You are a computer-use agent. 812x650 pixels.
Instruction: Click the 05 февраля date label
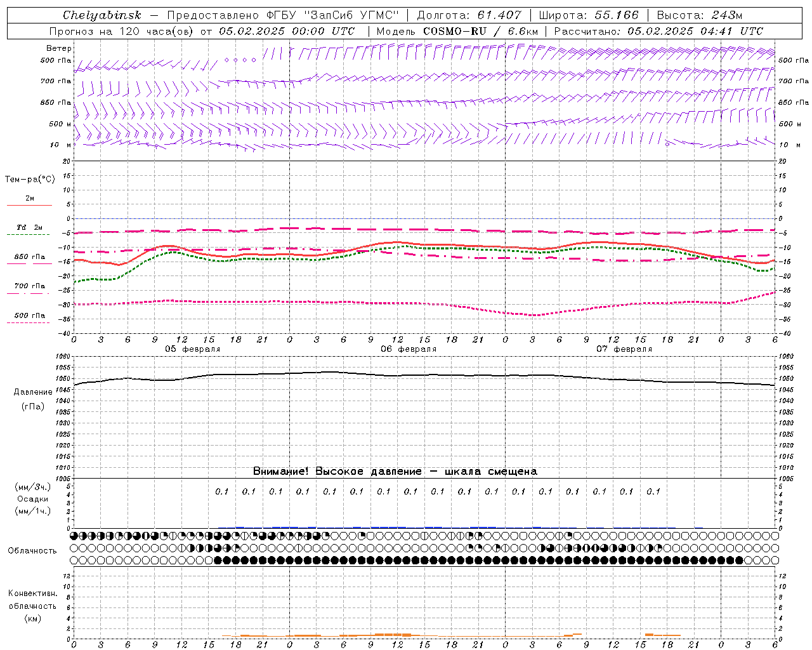(193, 349)
